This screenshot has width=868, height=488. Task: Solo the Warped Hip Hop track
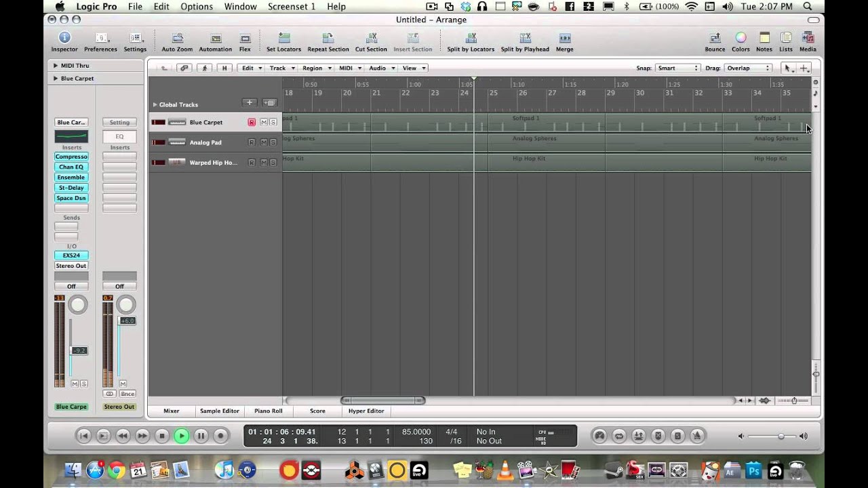coord(273,163)
